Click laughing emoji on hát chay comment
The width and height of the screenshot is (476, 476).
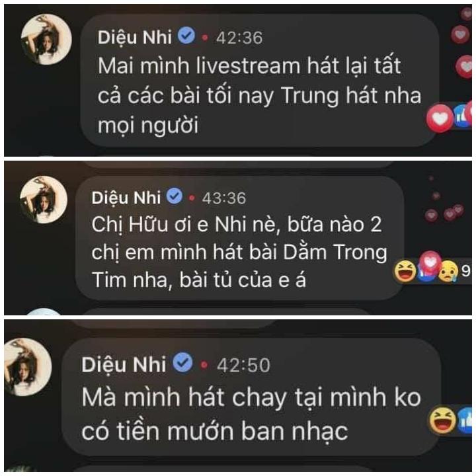(x=442, y=420)
